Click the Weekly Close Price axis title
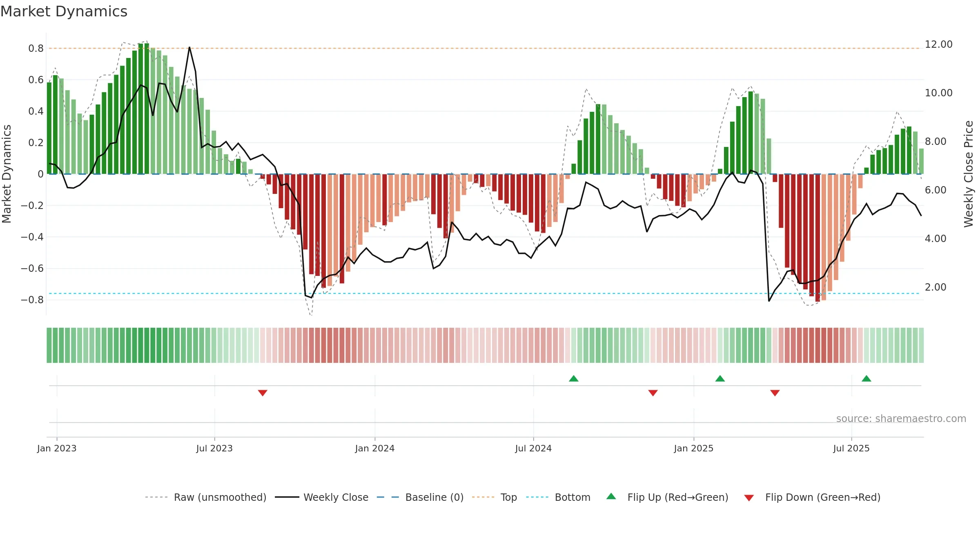Screen dimensions: 980x551 [x=969, y=174]
